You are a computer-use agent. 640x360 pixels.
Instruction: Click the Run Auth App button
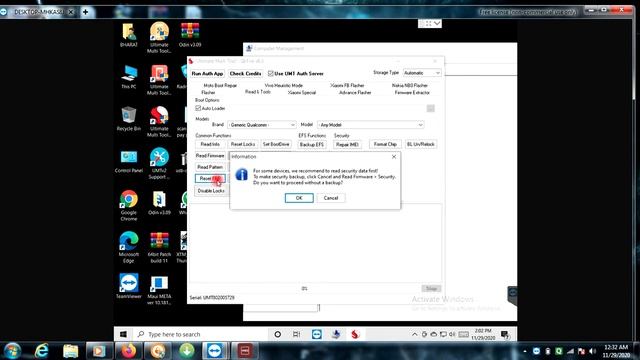[207, 73]
